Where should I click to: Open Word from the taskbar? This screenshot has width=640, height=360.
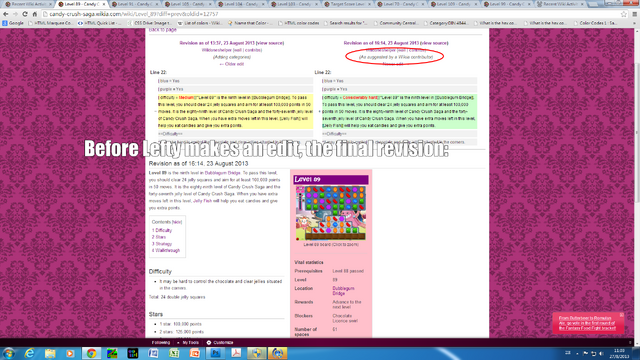pos(153,353)
